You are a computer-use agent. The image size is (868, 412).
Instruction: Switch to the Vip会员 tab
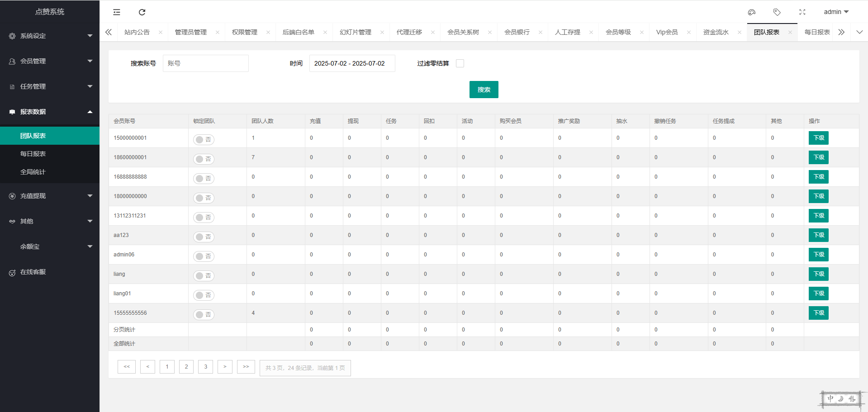667,33
